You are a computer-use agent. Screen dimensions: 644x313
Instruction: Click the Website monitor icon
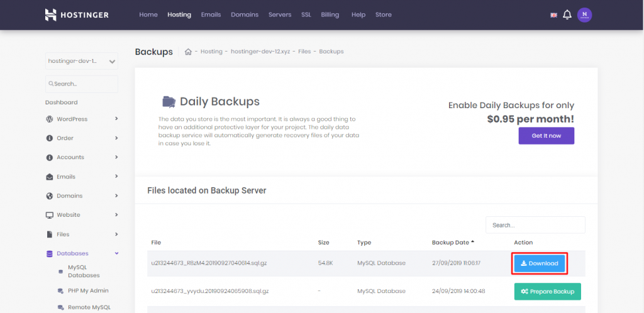[49, 215]
